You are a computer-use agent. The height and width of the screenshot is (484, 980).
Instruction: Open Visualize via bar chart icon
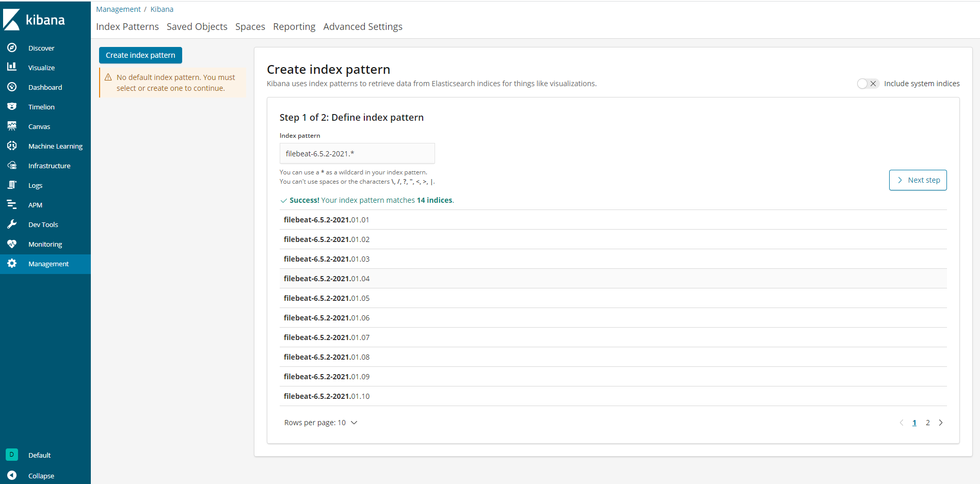tap(12, 67)
